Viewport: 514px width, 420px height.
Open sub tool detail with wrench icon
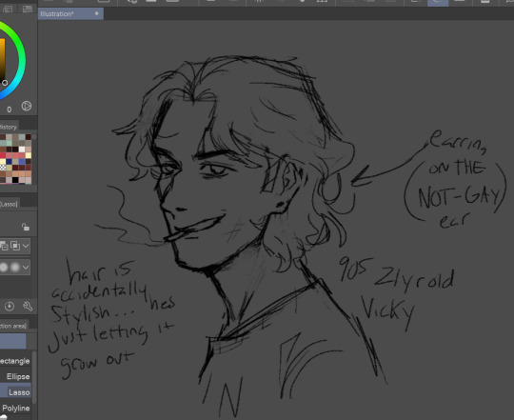(28, 307)
